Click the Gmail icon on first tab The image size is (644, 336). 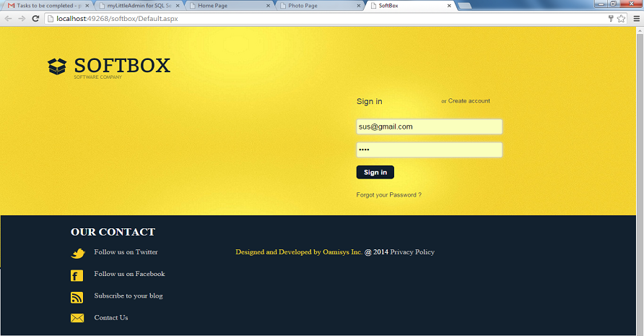pos(11,6)
